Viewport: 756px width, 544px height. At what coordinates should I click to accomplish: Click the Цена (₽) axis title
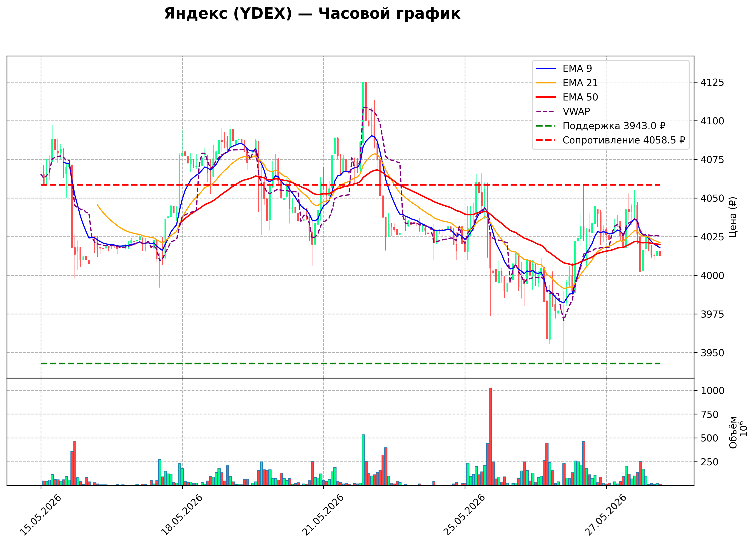click(733, 217)
